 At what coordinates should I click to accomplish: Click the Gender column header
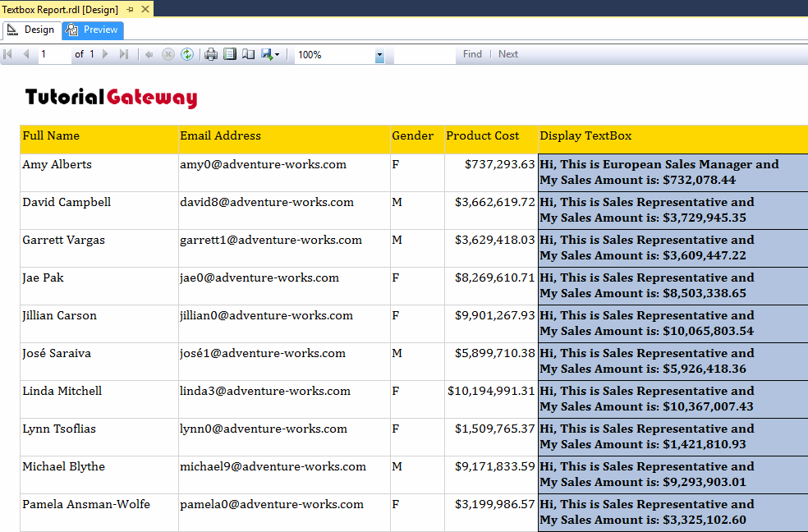[x=417, y=139]
